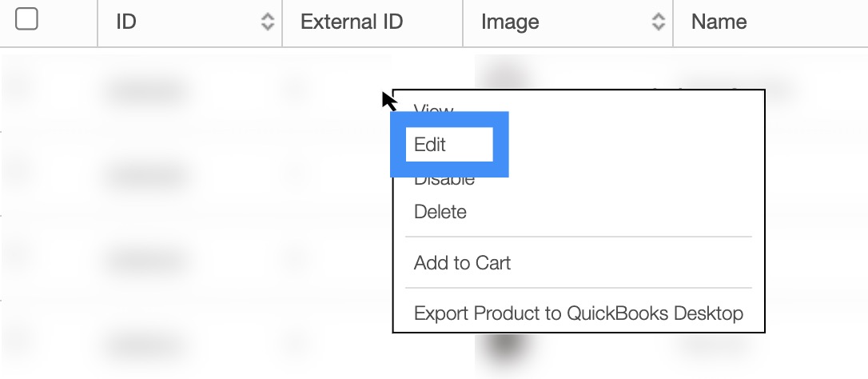Click the Name column header
The height and width of the screenshot is (379, 868).
(x=719, y=22)
